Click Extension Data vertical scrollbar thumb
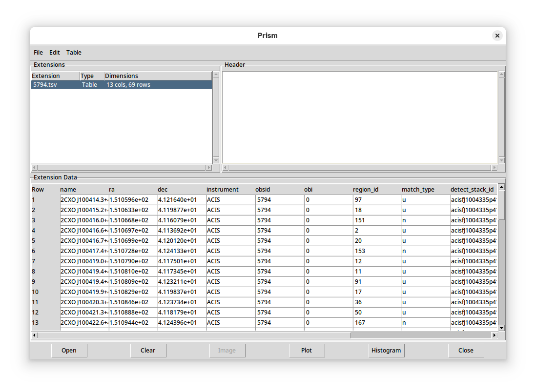 [x=501, y=205]
